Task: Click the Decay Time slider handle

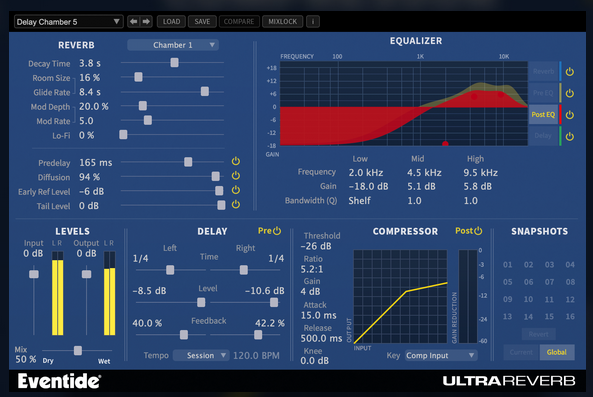Action: 174,62
